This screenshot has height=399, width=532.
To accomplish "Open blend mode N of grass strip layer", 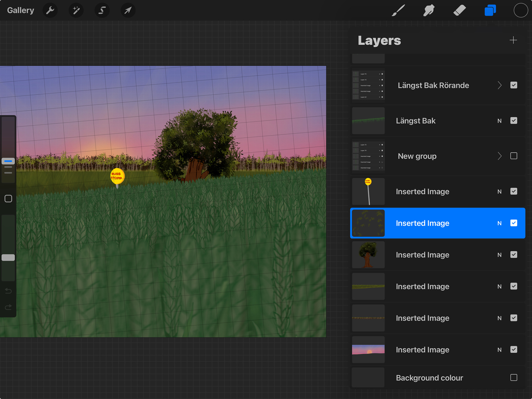I will click(499, 286).
